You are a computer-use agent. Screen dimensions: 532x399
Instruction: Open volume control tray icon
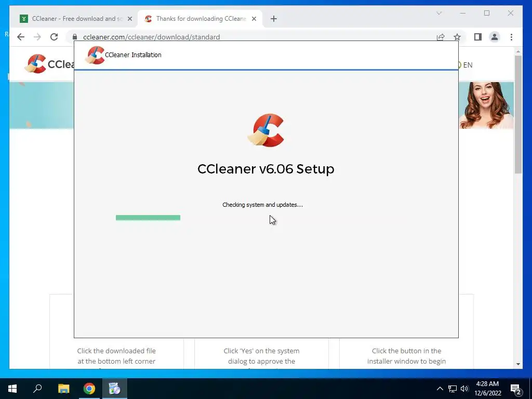click(x=464, y=389)
